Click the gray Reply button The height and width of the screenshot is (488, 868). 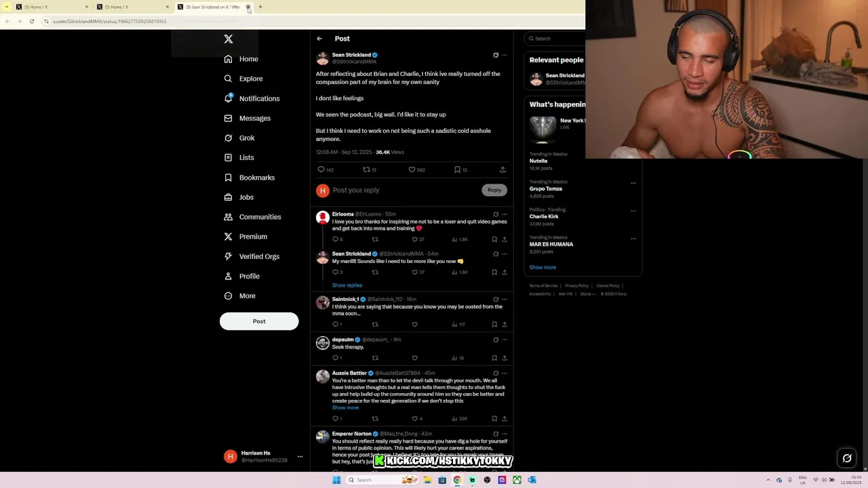pyautogui.click(x=494, y=190)
